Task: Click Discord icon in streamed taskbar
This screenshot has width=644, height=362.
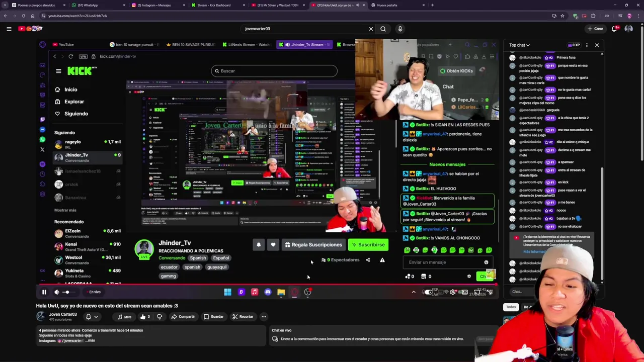Action: click(x=268, y=292)
